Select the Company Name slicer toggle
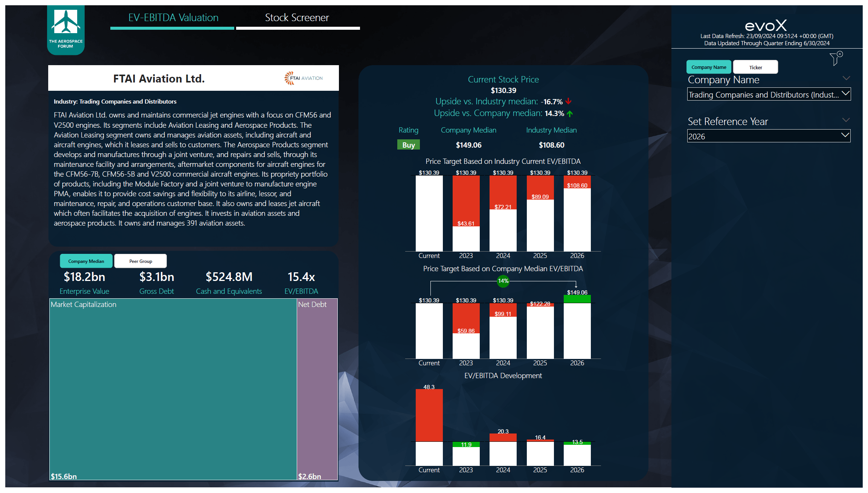868x493 pixels. point(709,67)
